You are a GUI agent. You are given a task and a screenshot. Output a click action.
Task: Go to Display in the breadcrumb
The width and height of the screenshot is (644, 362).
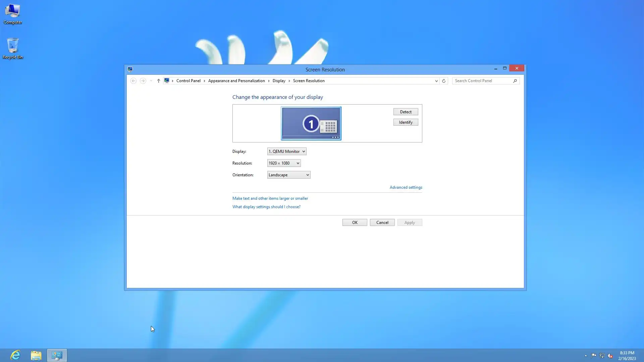click(x=279, y=81)
